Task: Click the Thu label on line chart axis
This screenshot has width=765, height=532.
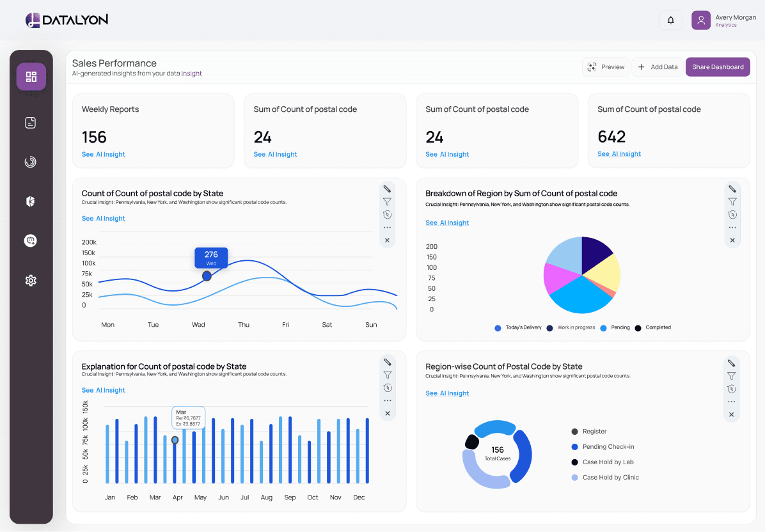Action: point(244,325)
